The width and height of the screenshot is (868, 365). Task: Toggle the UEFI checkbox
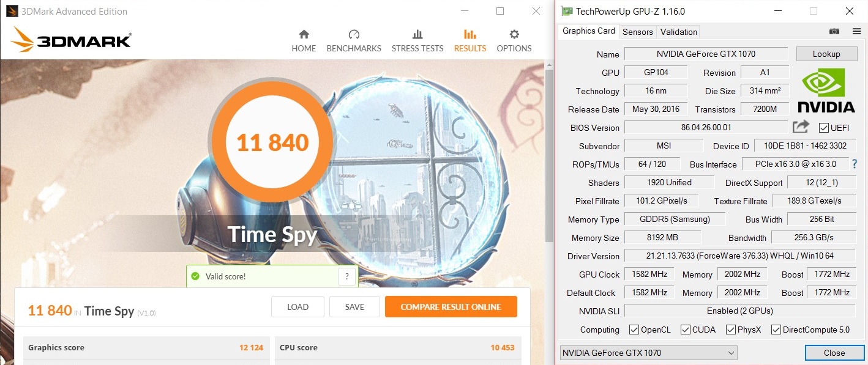[823, 128]
